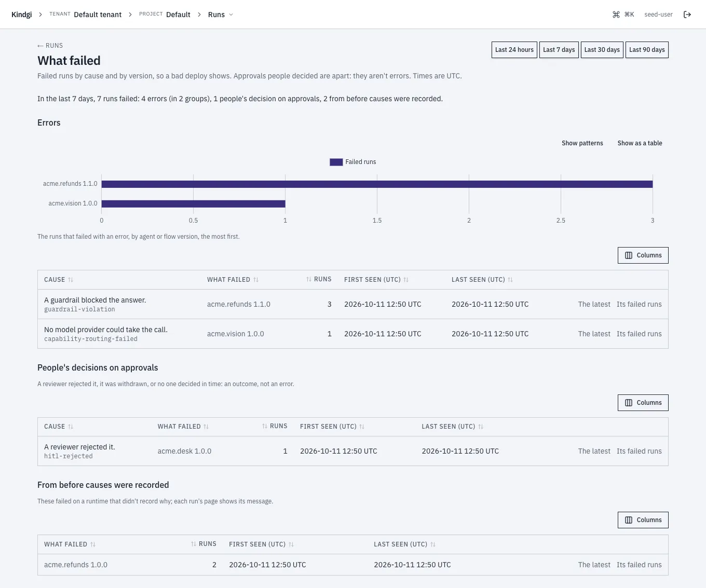Sort unrecorded-causes table by What Failed
The height and width of the screenshot is (588, 706).
pos(70,544)
